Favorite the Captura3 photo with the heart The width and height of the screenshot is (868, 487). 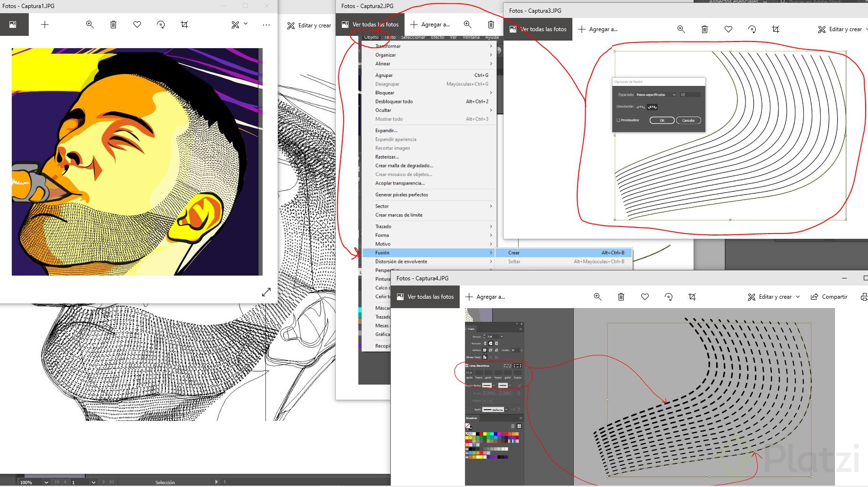pyautogui.click(x=728, y=29)
